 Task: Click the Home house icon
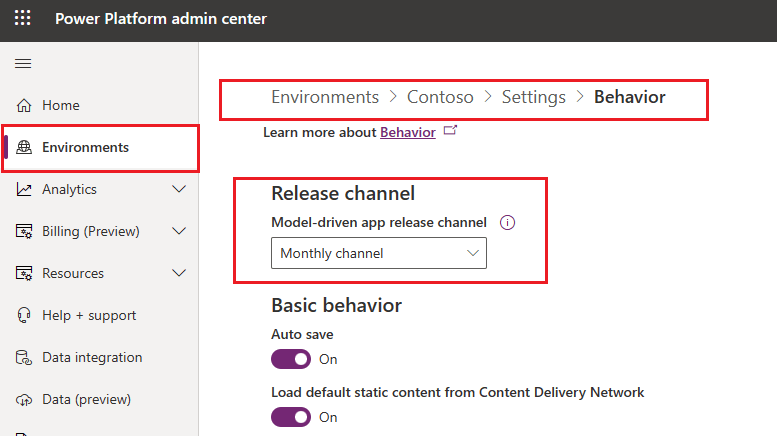point(24,105)
